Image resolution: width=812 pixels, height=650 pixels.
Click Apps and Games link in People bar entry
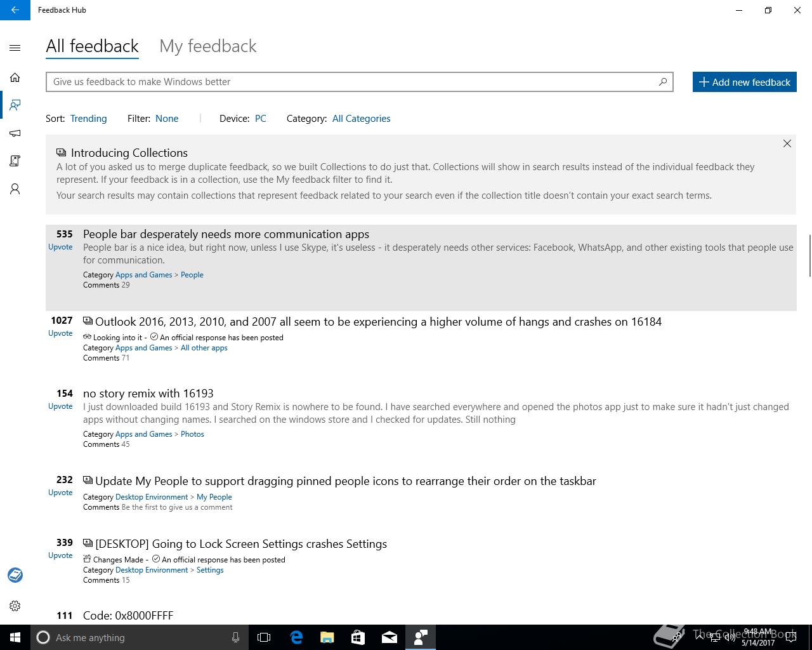pyautogui.click(x=143, y=275)
